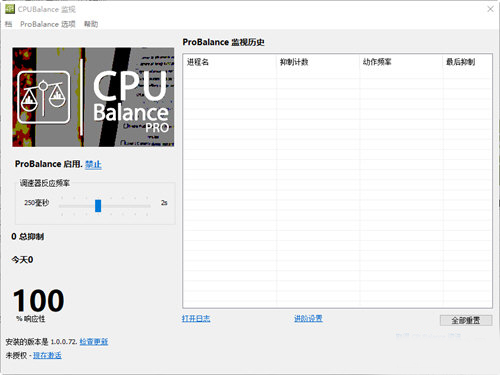Open the 帮助 menu
The width and height of the screenshot is (500, 375).
tap(91, 24)
